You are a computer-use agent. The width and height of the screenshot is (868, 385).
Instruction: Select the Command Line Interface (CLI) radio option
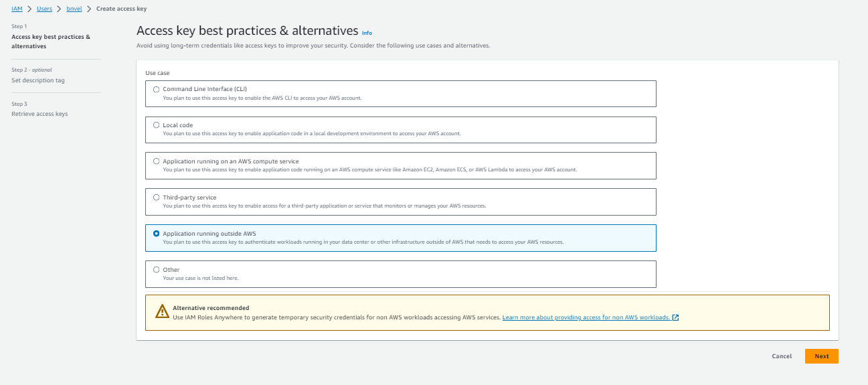(x=157, y=89)
